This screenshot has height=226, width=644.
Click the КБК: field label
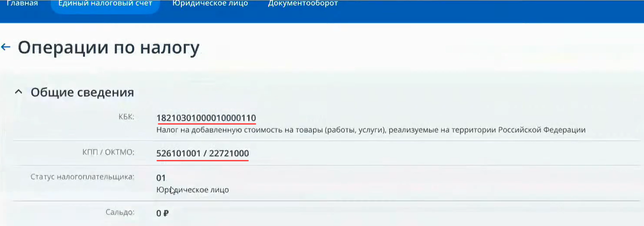127,117
